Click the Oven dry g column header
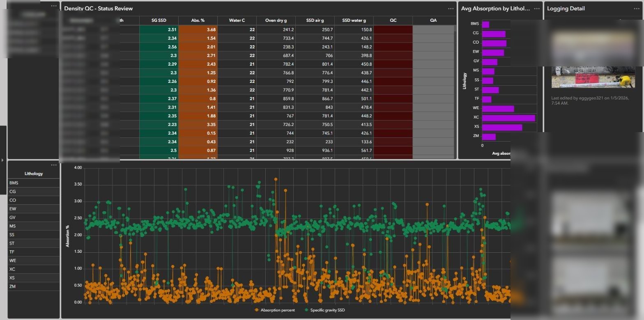The height and width of the screenshot is (320, 644). tap(276, 21)
